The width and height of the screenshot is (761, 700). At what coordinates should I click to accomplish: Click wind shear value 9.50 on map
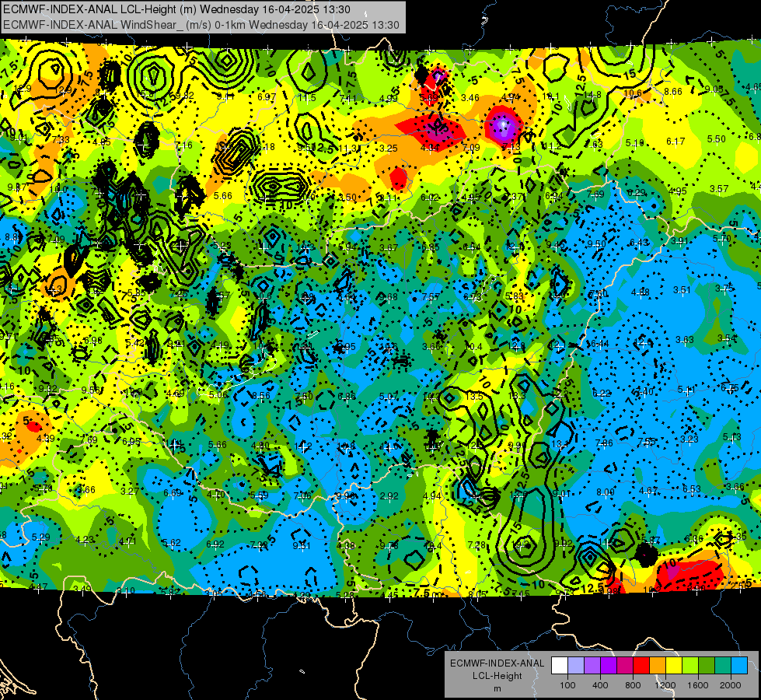pyautogui.click(x=596, y=244)
